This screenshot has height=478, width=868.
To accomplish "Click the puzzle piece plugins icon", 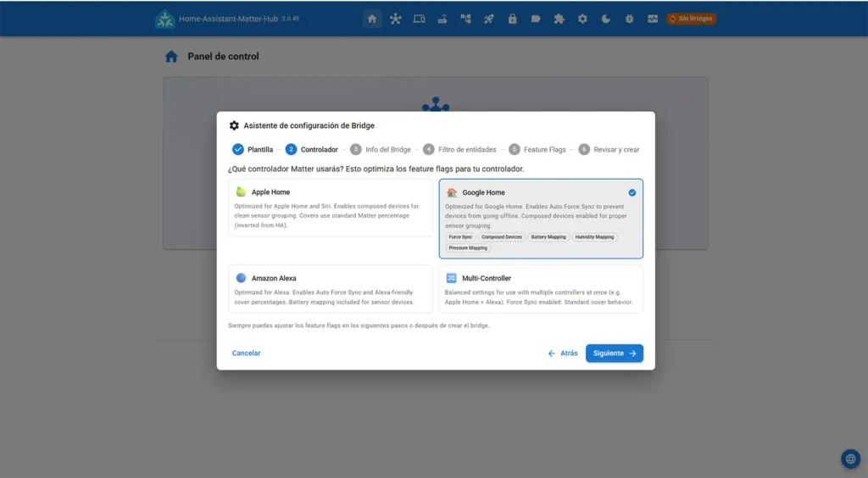I will [x=559, y=19].
